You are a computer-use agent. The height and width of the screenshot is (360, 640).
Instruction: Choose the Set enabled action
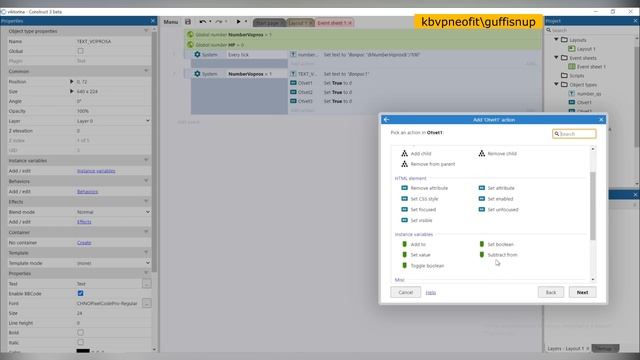tap(496, 199)
